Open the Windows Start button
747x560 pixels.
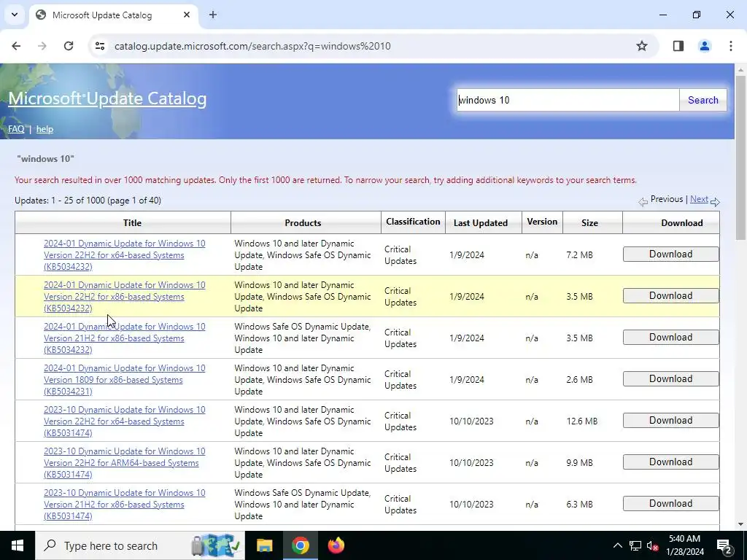(x=18, y=545)
